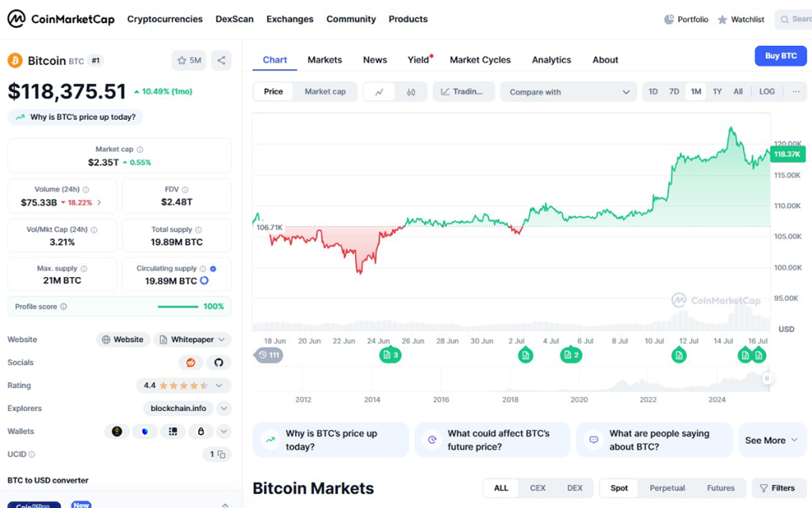Image resolution: width=812 pixels, height=508 pixels.
Task: Expand the See More questions chevron
Action: click(795, 440)
